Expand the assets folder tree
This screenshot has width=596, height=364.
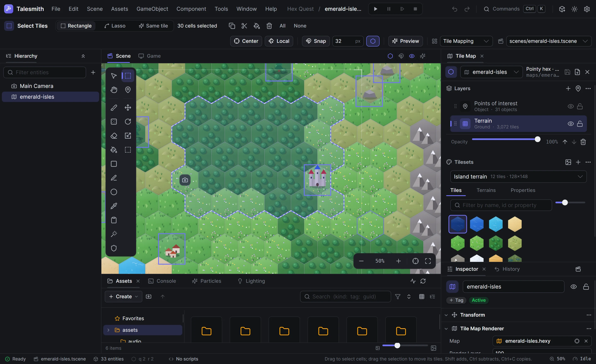(108, 330)
